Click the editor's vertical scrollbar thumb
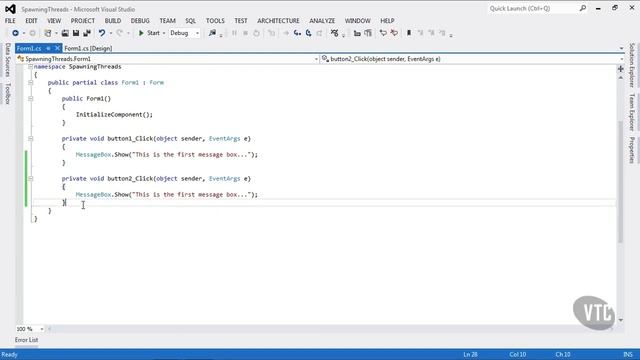Image resolution: width=640 pixels, height=360 pixels. (x=620, y=181)
